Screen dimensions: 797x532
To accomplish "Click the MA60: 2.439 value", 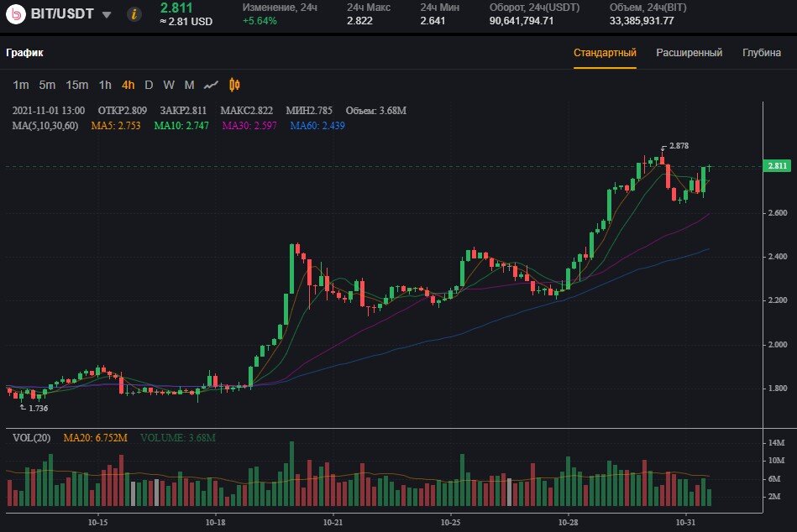I will point(317,125).
